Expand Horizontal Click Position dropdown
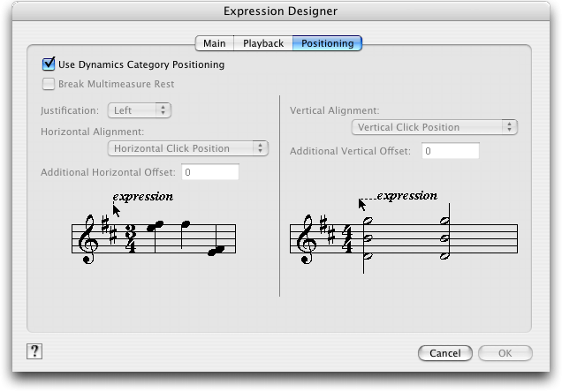Image resolution: width=562 pixels, height=392 pixels. click(x=188, y=148)
